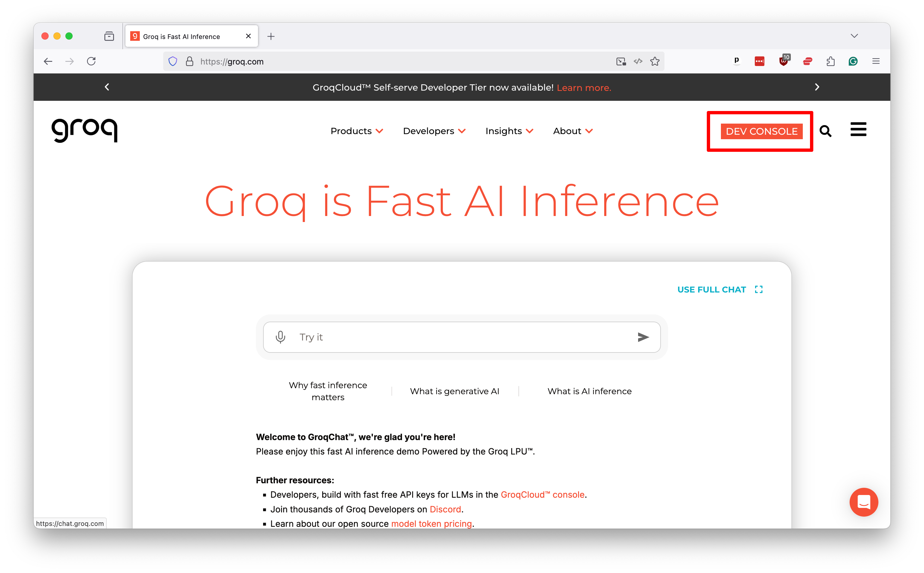Open the GroqCloud console link
The image size is (924, 573).
pyautogui.click(x=542, y=495)
